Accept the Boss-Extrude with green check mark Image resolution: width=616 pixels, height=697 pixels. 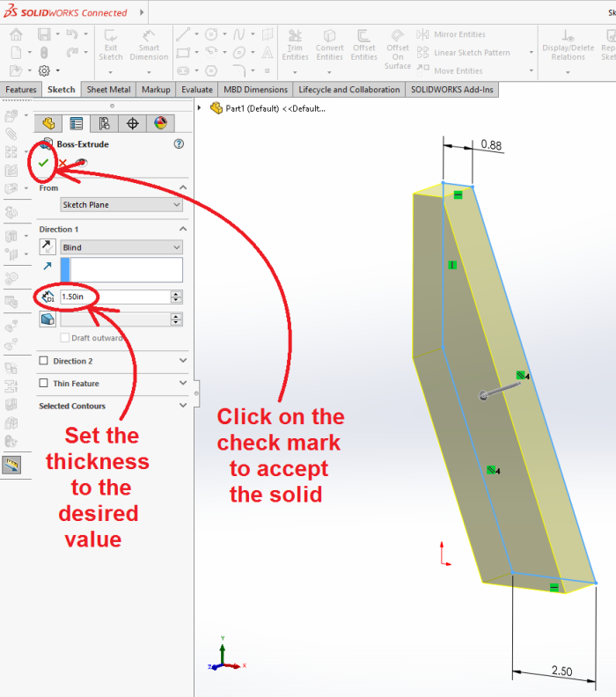43,163
